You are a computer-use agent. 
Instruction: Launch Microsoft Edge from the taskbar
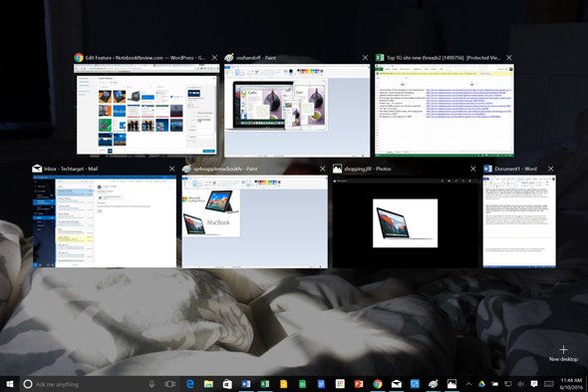coord(190,384)
